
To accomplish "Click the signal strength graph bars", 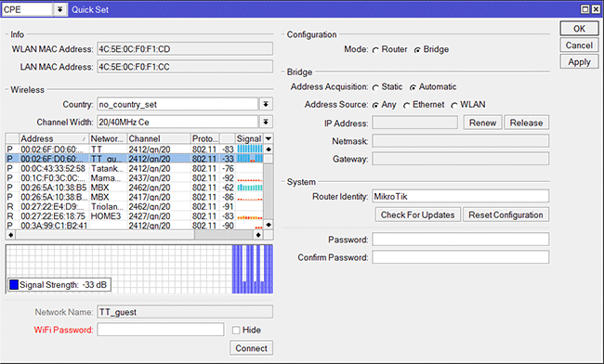I will [x=253, y=269].
